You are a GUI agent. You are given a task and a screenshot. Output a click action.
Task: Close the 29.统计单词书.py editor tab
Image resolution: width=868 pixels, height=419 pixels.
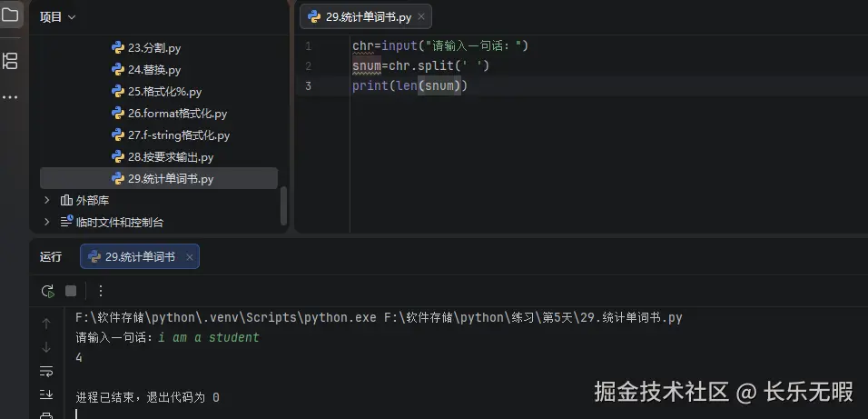[x=421, y=16]
